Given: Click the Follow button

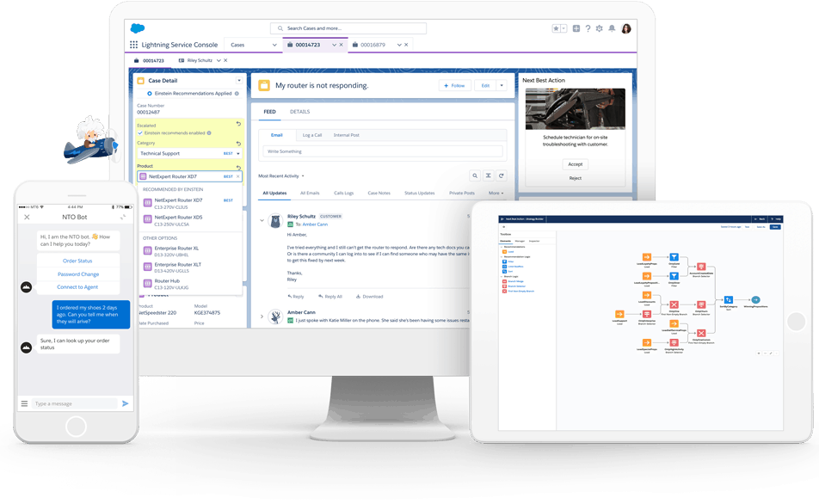Looking at the screenshot, I should [x=454, y=86].
